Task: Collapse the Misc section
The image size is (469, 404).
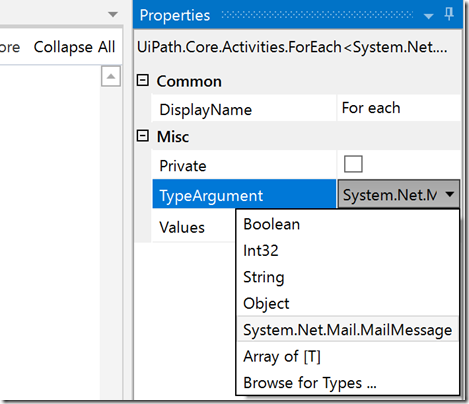Action: 143,136
